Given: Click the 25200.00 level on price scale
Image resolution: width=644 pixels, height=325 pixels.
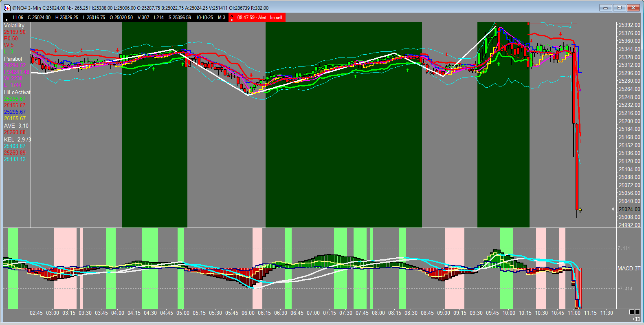Looking at the screenshot, I should (x=629, y=121).
